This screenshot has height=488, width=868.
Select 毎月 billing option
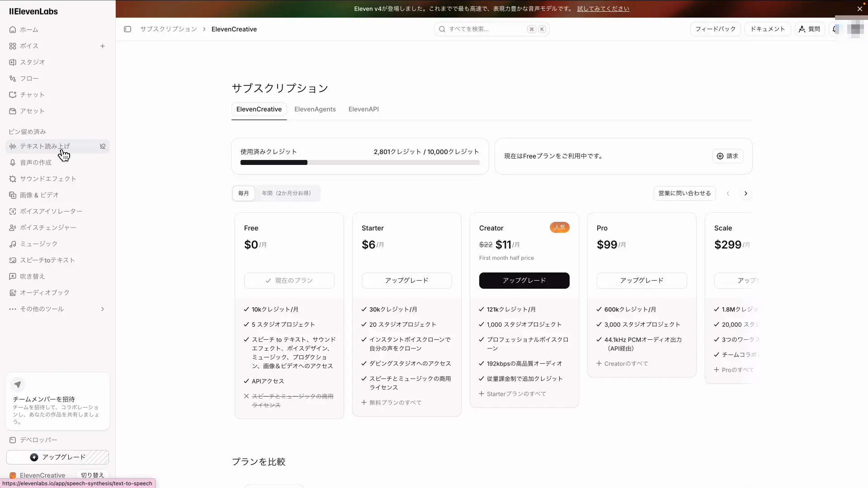(x=244, y=193)
